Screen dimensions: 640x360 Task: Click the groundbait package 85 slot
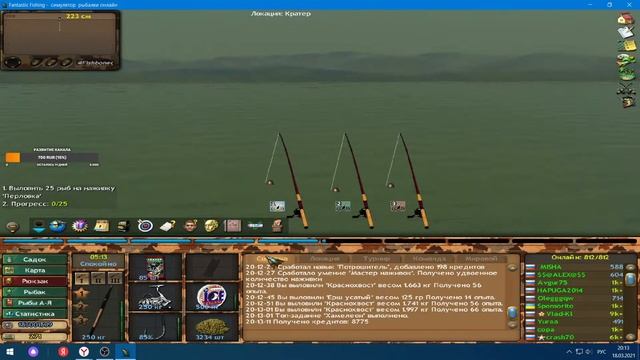[155, 268]
